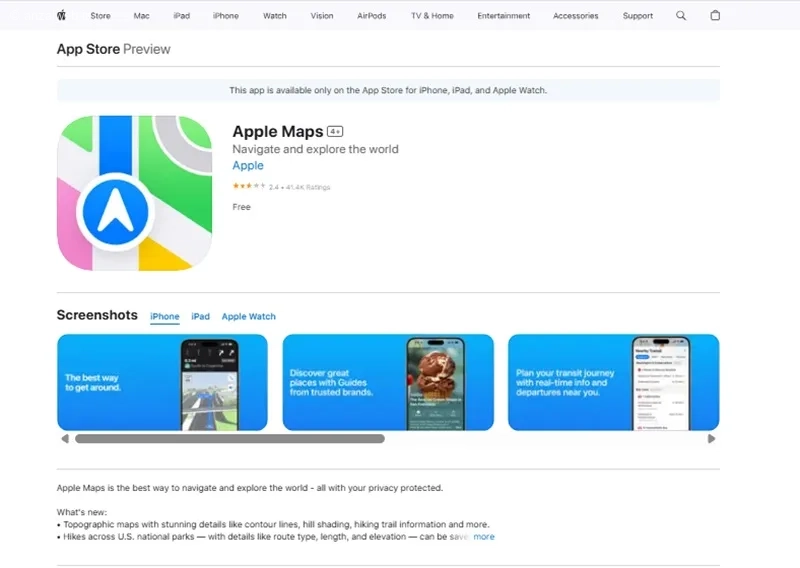Expand description with the more link
Screen dimensions: 800x568
click(x=484, y=537)
